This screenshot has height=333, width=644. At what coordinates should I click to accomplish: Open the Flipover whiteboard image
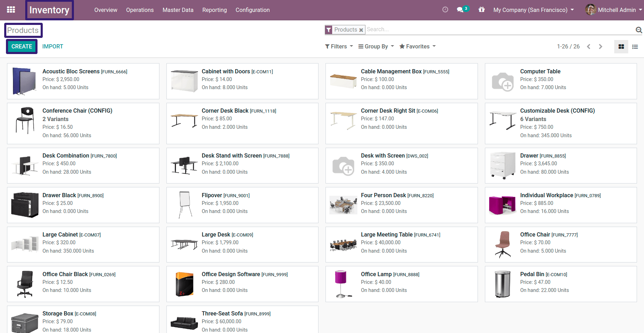point(185,205)
